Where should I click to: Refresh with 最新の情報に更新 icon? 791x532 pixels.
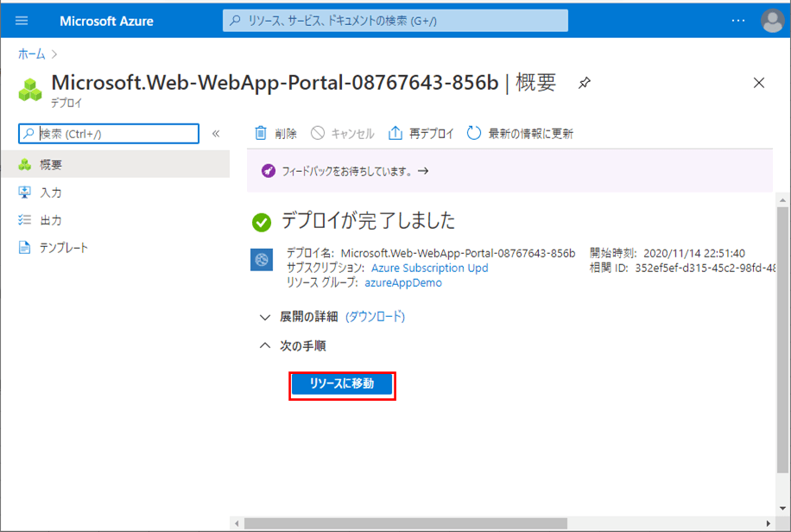point(474,133)
